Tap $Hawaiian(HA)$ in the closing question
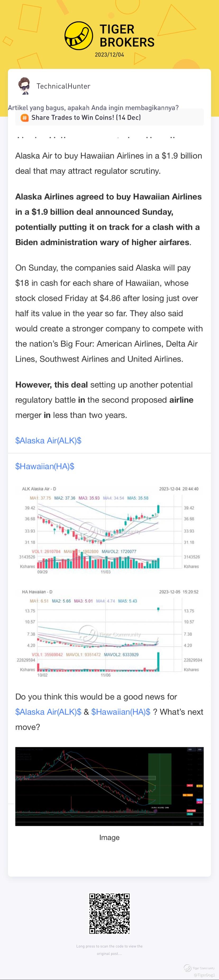 coord(121,711)
